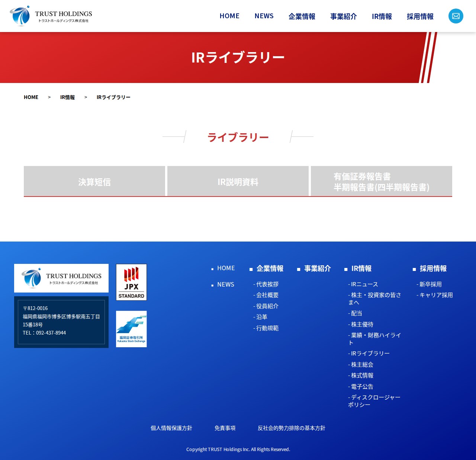Click Copyright TRUST Holdings Inc. text

[238, 450]
